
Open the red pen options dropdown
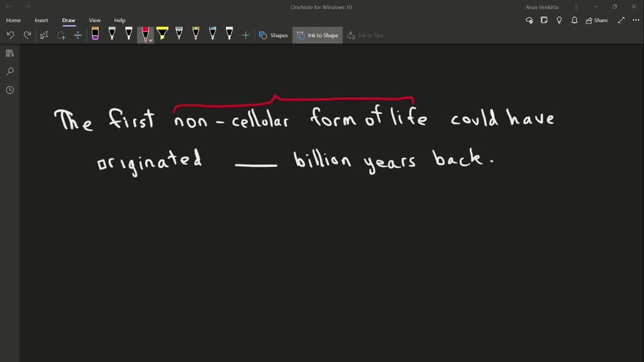(x=150, y=39)
